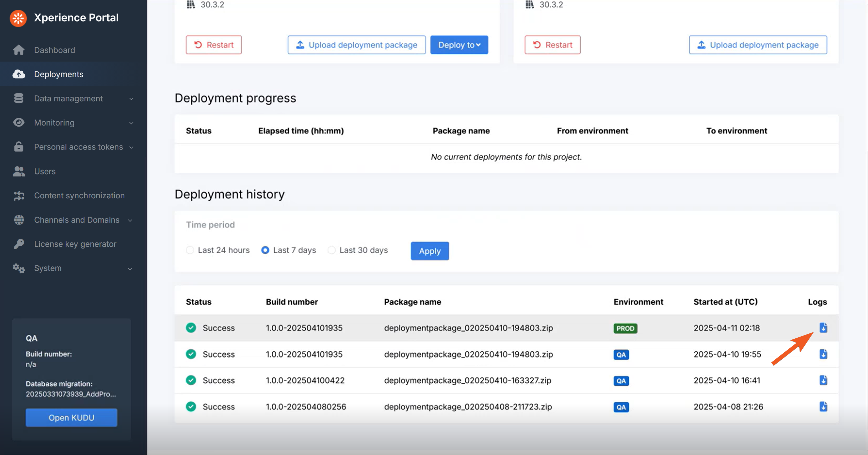The image size is (868, 455).
Task: Click the left Upload deployment package button
Action: coord(356,45)
